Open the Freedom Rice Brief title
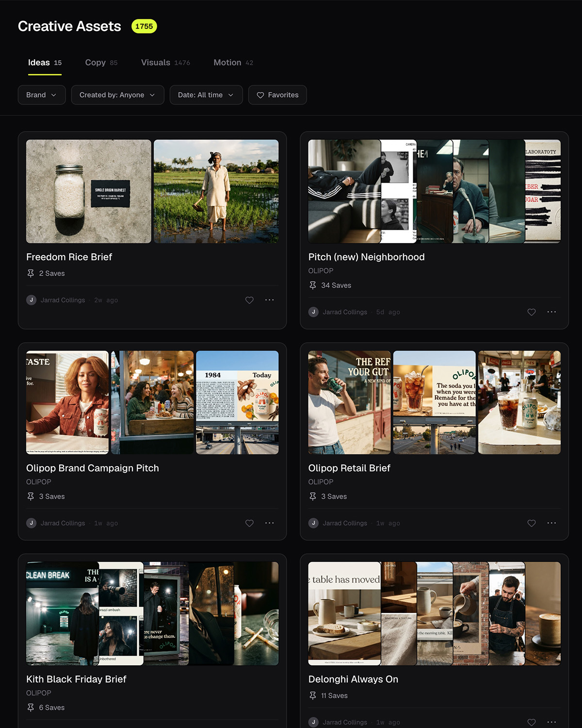 coord(69,257)
